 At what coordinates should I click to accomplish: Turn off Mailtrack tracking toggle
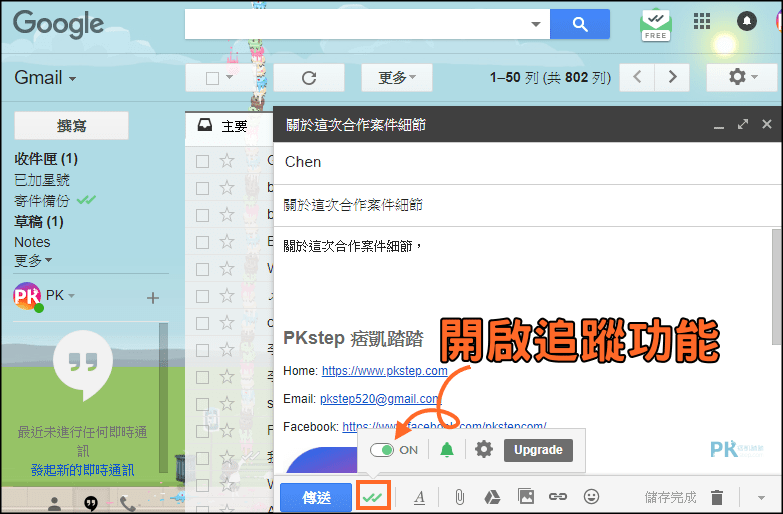(x=382, y=450)
